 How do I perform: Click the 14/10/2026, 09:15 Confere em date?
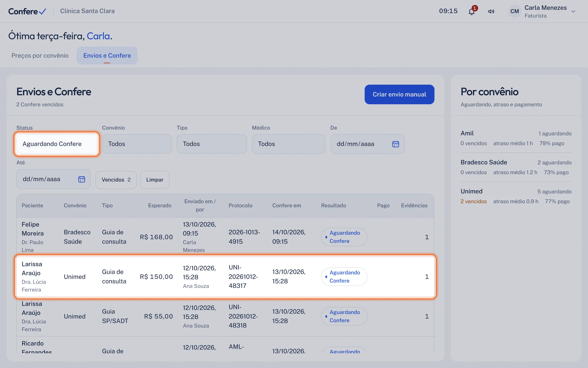[289, 237]
